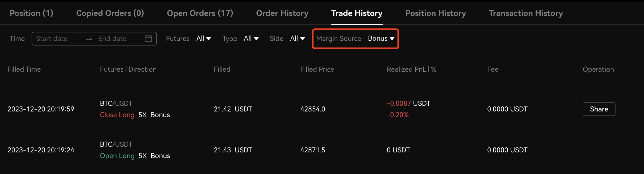Share the Close Long BTC/USDT trade
644x174 pixels.
click(599, 109)
